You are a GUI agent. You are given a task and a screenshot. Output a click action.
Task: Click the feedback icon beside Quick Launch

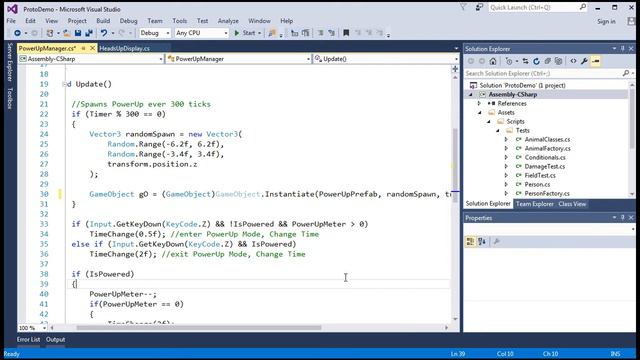coord(479,7)
